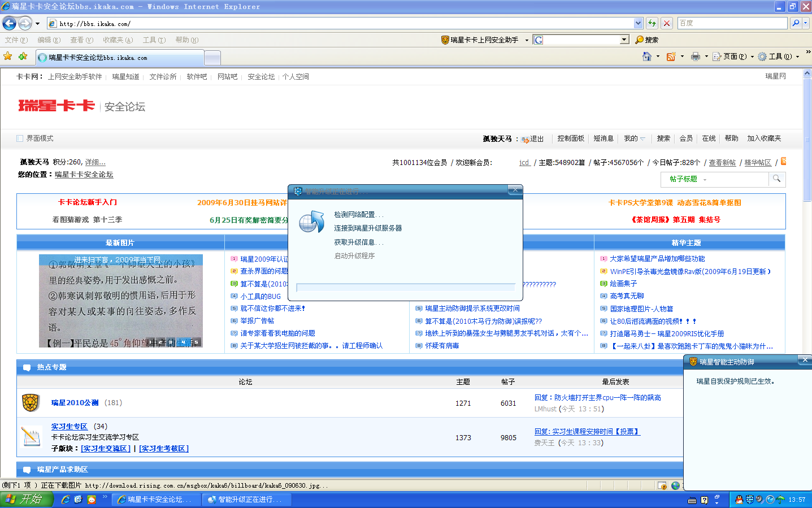Click the Print toolbar icon
Screen dimensions: 812x508
[x=696, y=57]
